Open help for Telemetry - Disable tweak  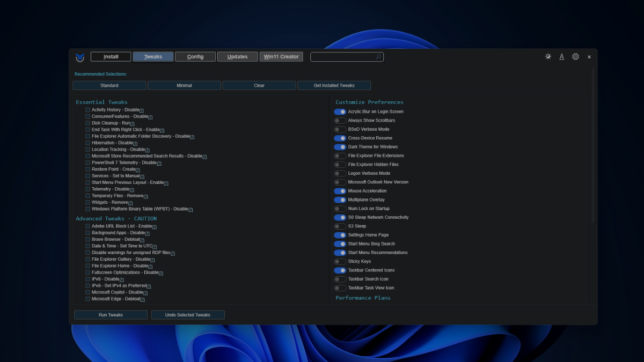click(132, 189)
